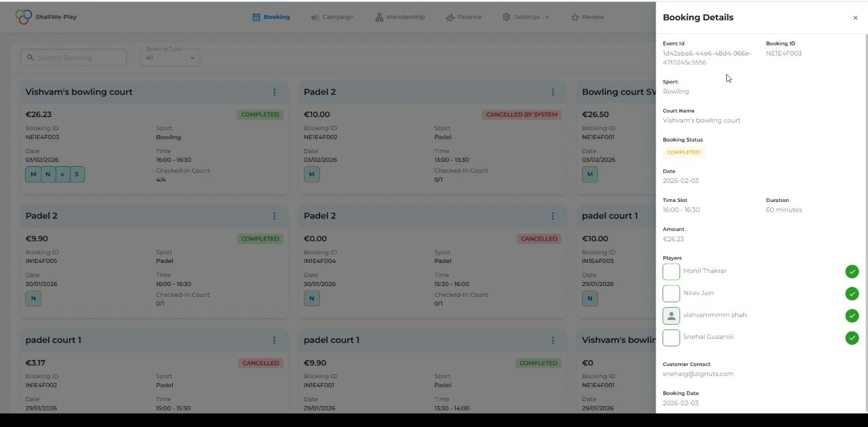Toggle check-in mark for Monil Thakrar

[x=852, y=272]
